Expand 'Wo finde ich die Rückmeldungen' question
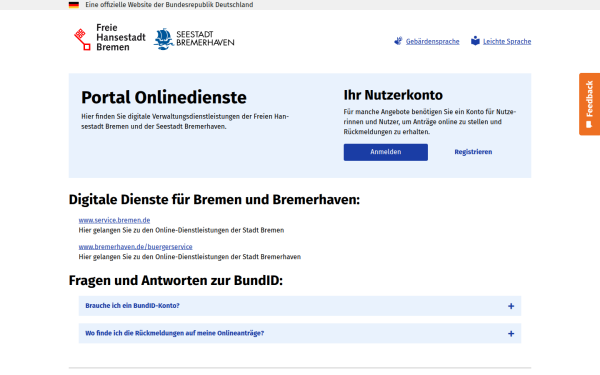 pyautogui.click(x=300, y=333)
